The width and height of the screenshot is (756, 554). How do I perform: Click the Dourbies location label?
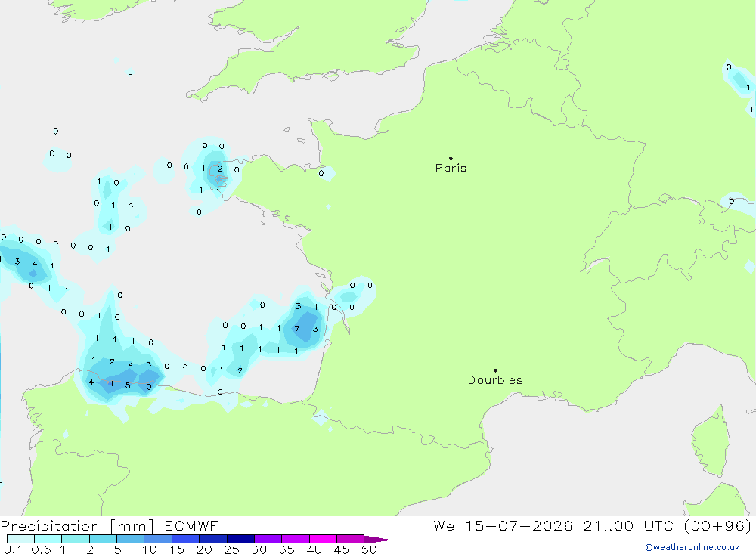495,380
